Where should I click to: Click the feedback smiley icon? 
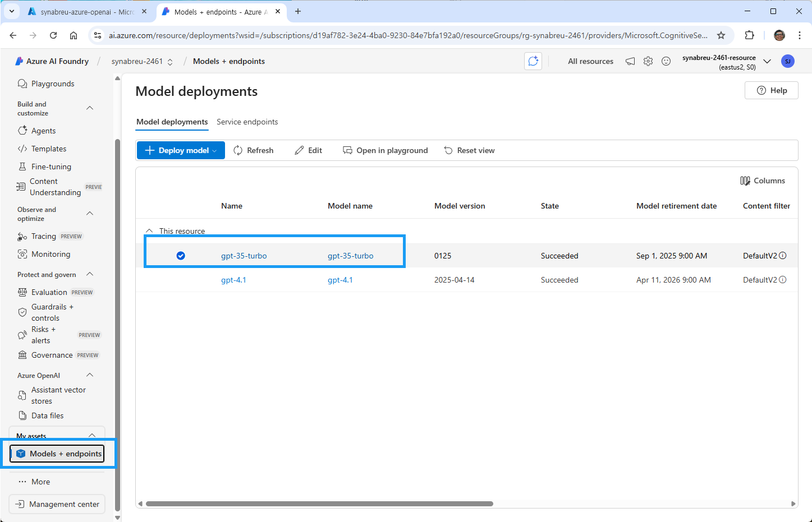pyautogui.click(x=666, y=61)
